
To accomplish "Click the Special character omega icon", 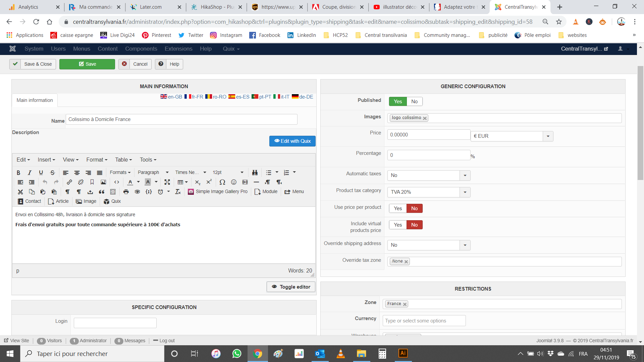I will [222, 182].
